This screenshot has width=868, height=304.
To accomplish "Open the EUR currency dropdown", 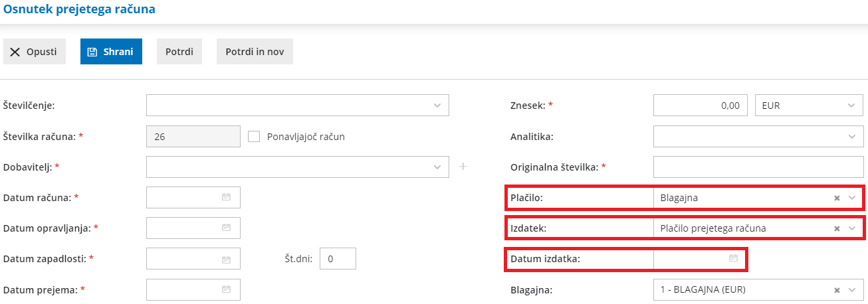I will (x=851, y=106).
